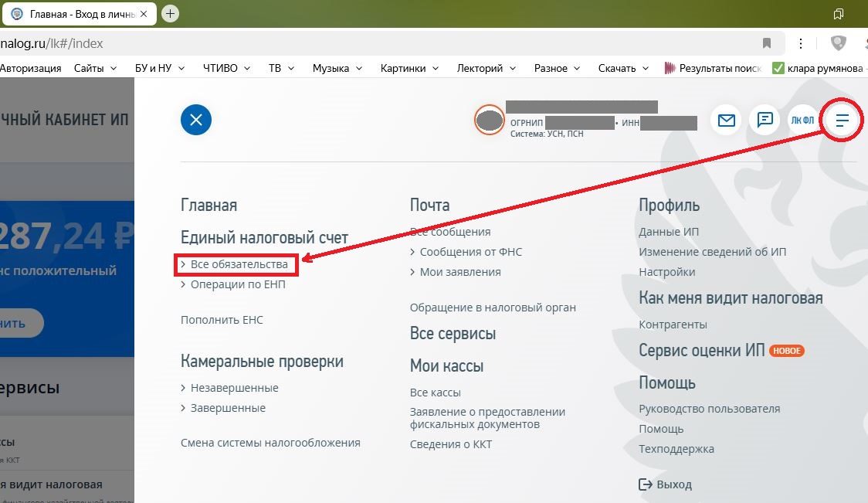Click the tab manager icon in browser title bar

839,14
